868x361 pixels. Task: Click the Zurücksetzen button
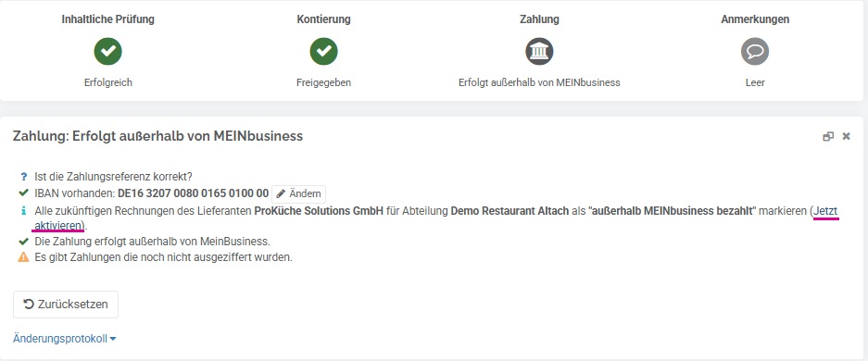[x=66, y=304]
